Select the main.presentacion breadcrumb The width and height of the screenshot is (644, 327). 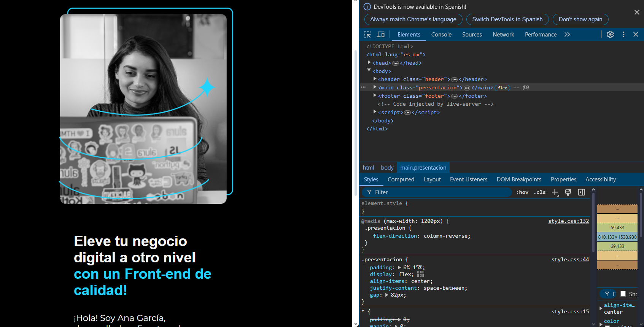pyautogui.click(x=423, y=168)
